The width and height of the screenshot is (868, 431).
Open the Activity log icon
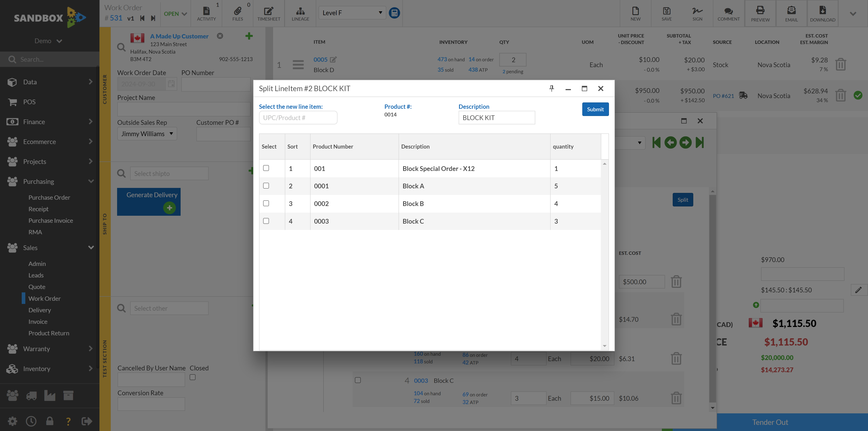(206, 14)
